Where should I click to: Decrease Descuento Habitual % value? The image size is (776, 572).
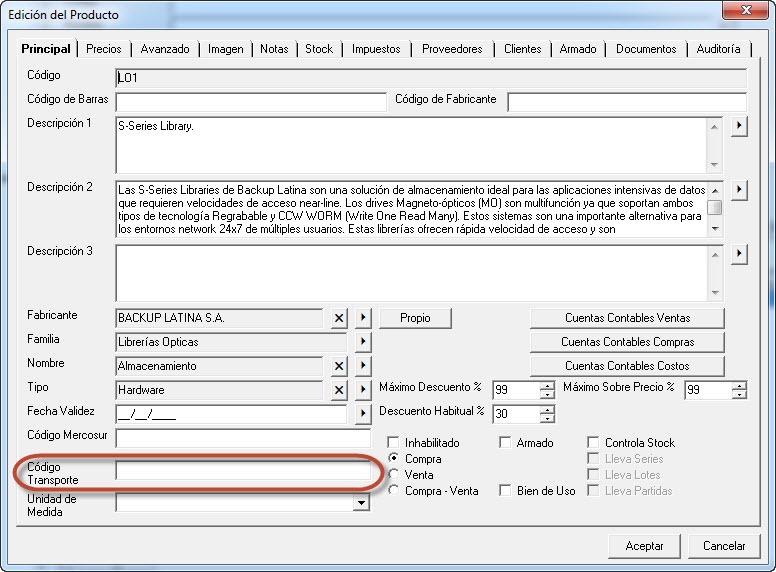(x=547, y=419)
